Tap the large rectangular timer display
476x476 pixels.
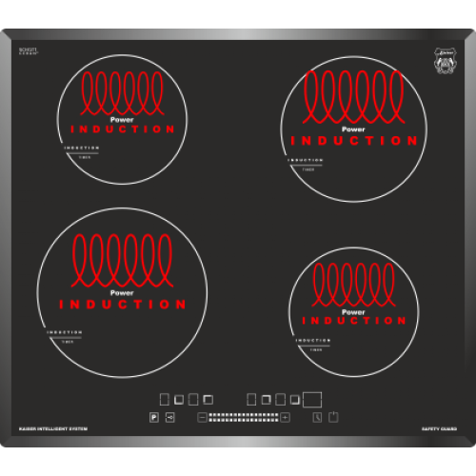pos(312,400)
